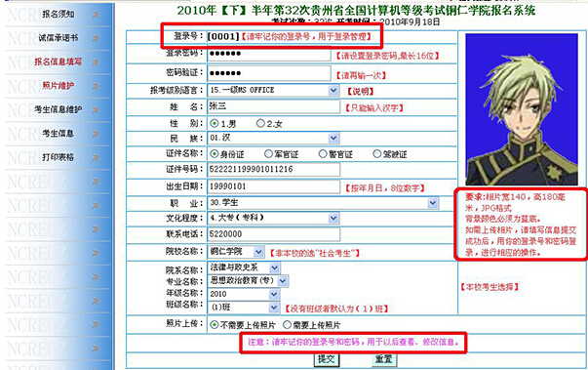Click the hint 【请再输一次】
The height and width of the screenshot is (370, 588).
pos(361,75)
